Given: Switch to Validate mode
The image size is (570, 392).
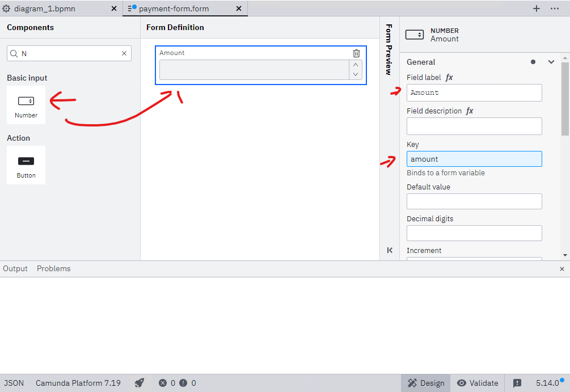Looking at the screenshot, I should click(478, 383).
